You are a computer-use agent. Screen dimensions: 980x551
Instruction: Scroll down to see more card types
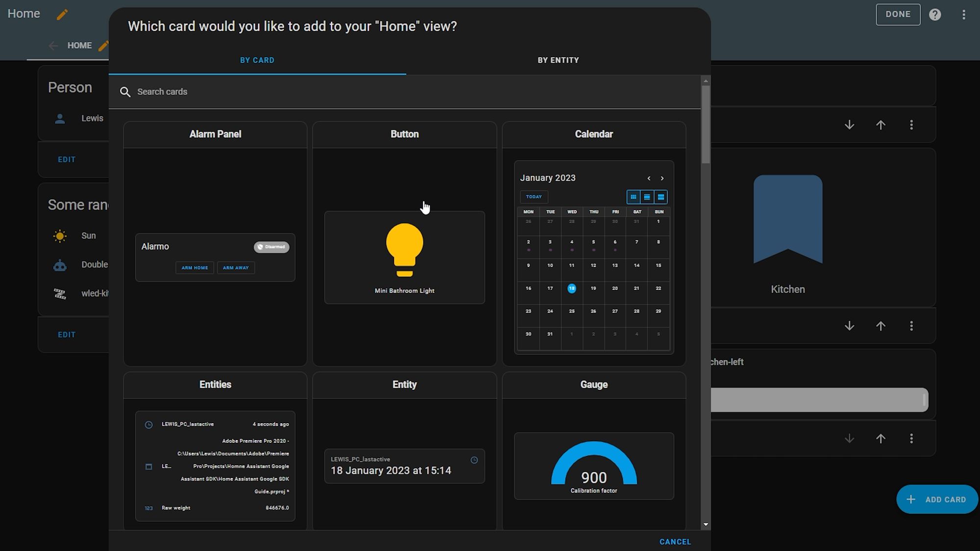(706, 525)
